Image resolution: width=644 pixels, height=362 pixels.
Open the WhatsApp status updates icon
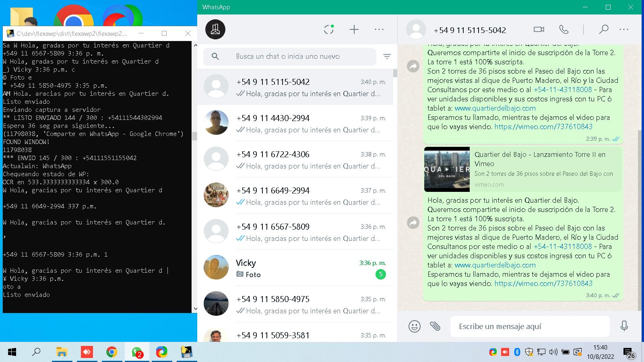329,29
